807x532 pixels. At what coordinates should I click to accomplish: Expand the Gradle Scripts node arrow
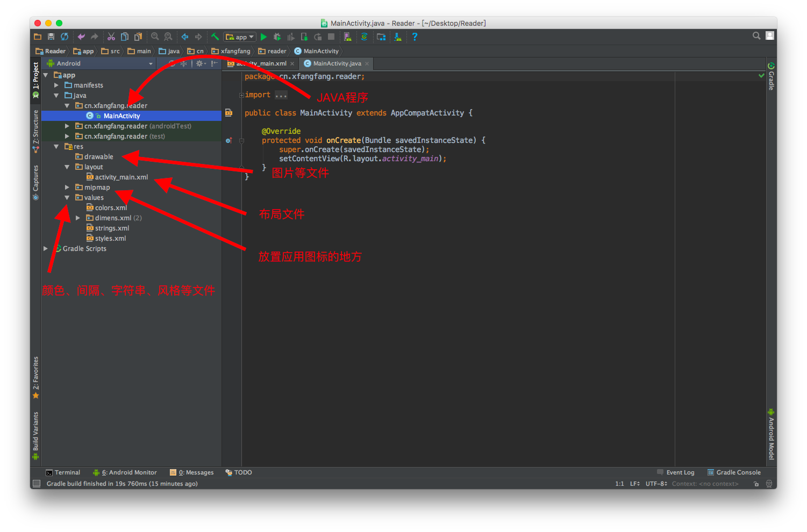click(46, 249)
